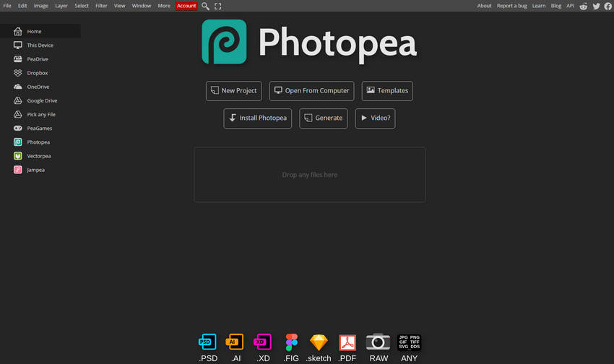Click the green Vectorpea icon
The height and width of the screenshot is (364, 614).
pyautogui.click(x=17, y=156)
